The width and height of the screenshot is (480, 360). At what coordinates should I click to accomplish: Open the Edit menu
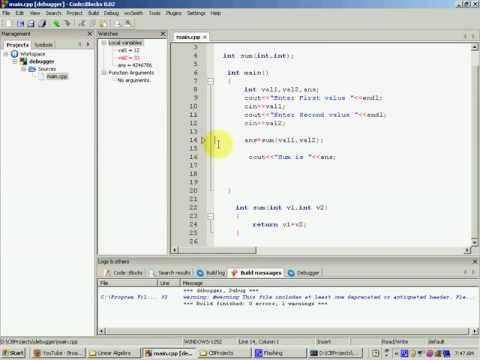pos(20,13)
